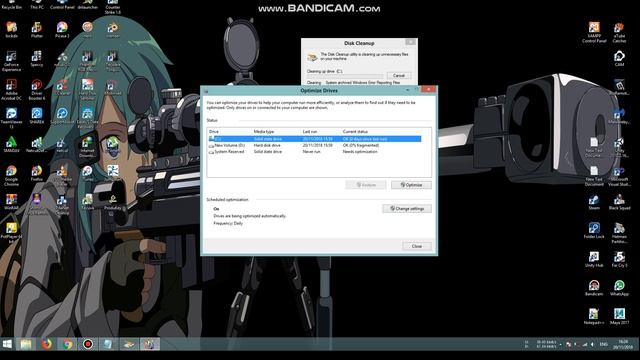Open the Folder Lock desktop shortcut

coord(594,231)
